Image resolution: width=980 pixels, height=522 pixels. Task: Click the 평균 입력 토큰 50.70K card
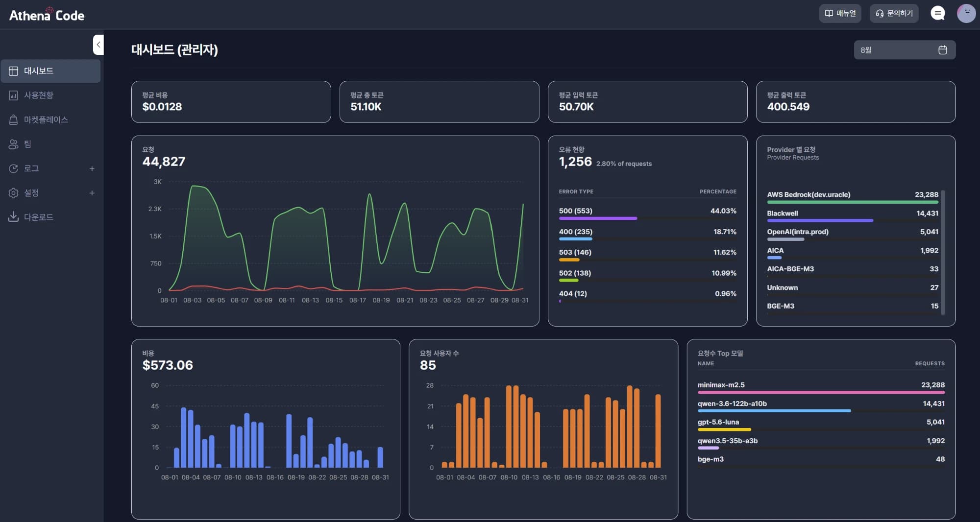click(648, 102)
